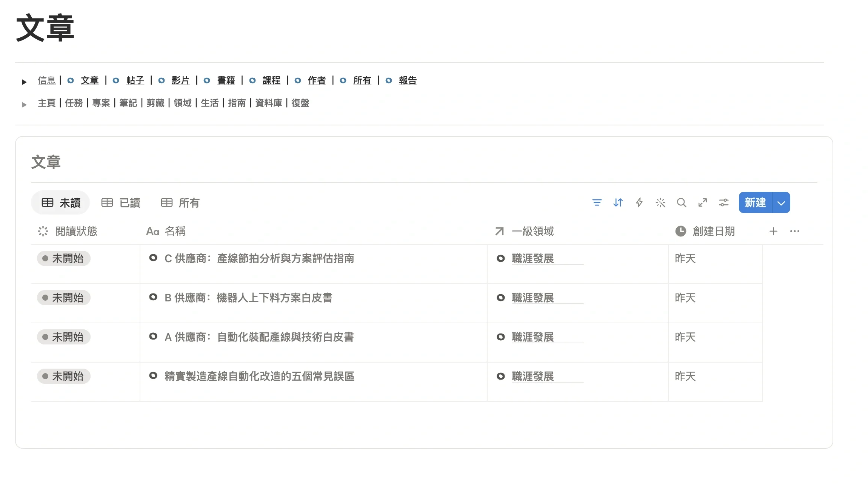The image size is (868, 491).
Task: Add a new property column plus icon
Action: tap(773, 231)
